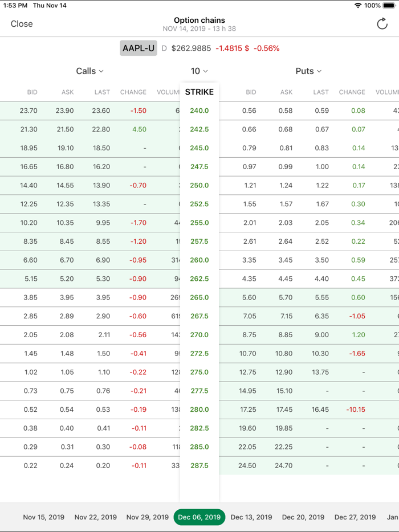The image size is (399, 532).
Task: Select strike price 287.5
Action: (x=199, y=465)
